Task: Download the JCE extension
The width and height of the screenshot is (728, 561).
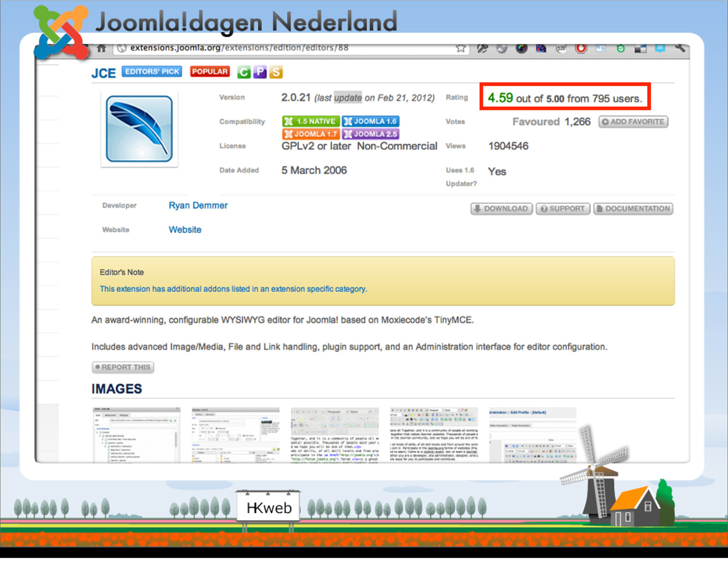Action: [x=501, y=209]
